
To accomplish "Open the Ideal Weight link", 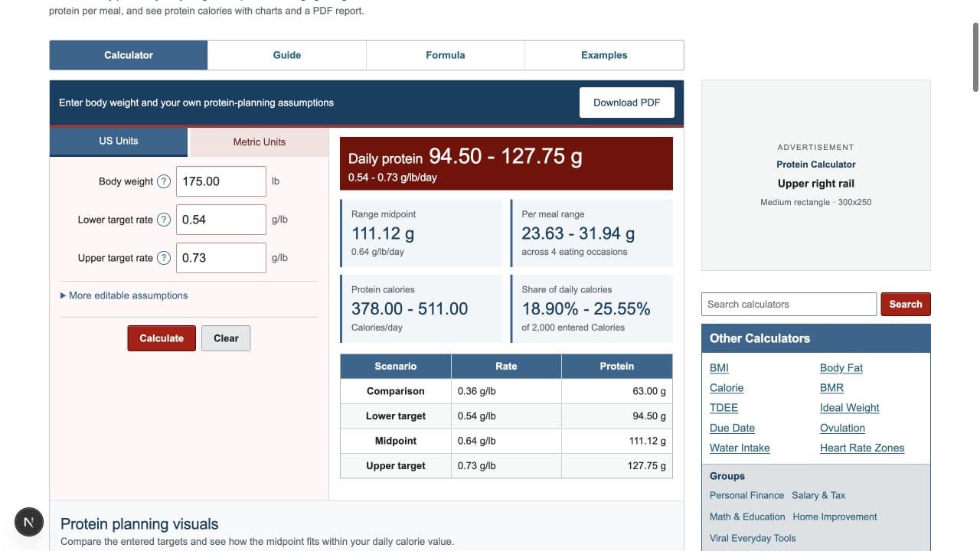I will 850,408.
